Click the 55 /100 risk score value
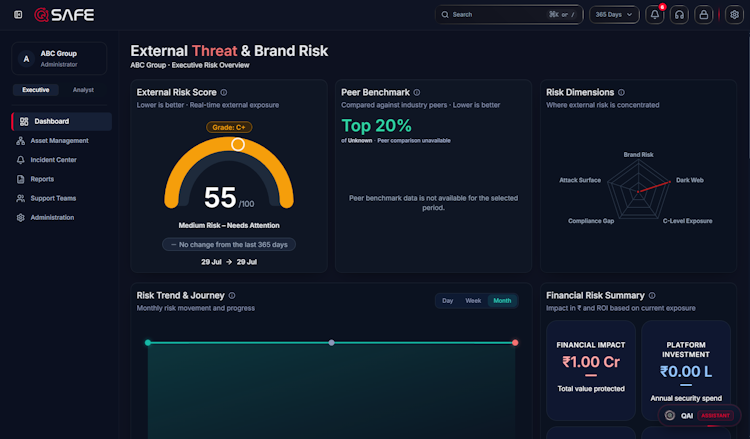Image resolution: width=750 pixels, height=439 pixels. tap(229, 198)
